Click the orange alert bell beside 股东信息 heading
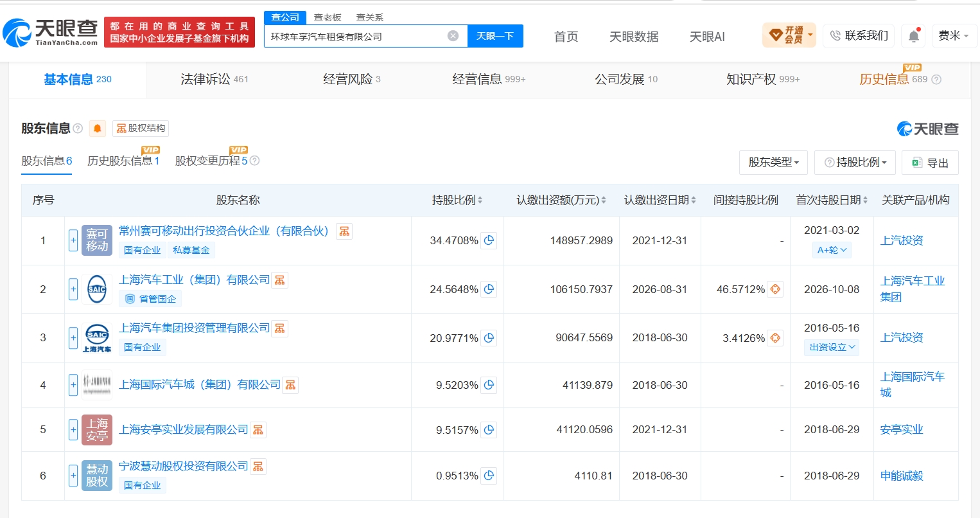This screenshot has width=980, height=518. [98, 129]
